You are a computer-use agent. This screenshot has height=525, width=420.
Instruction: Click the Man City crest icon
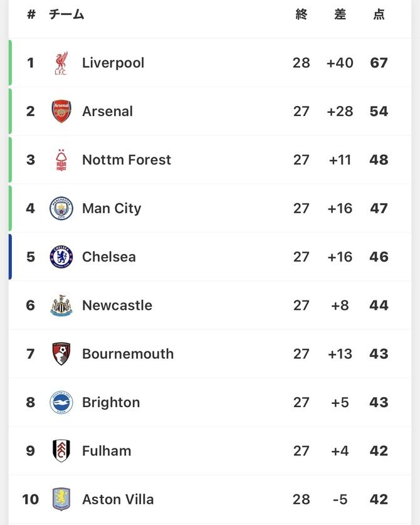point(61,208)
